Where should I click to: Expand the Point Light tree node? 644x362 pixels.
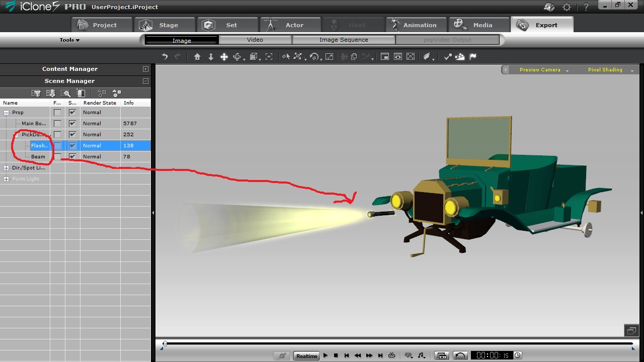click(x=6, y=179)
